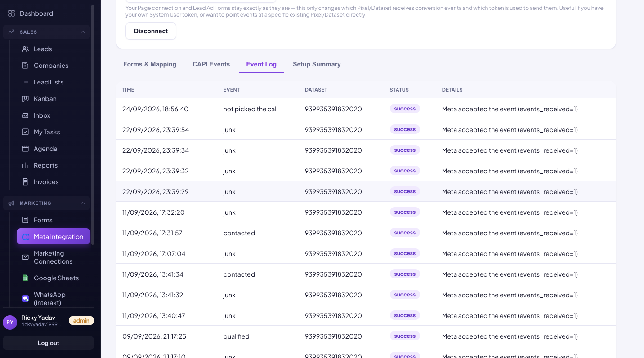Viewport: 644px width, 358px height.
Task: Click the Invoices document icon
Action: [26, 182]
